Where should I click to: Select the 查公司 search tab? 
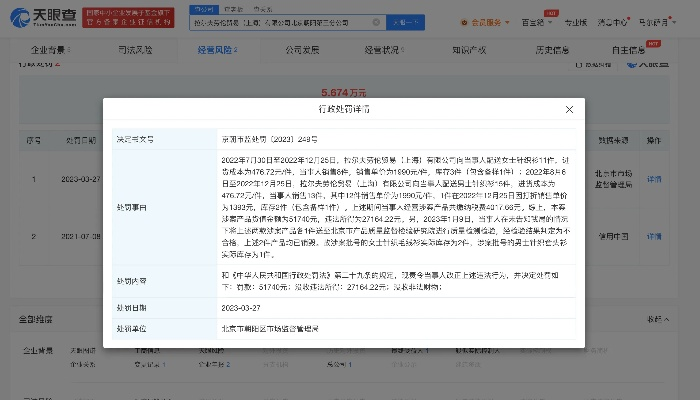(x=204, y=9)
